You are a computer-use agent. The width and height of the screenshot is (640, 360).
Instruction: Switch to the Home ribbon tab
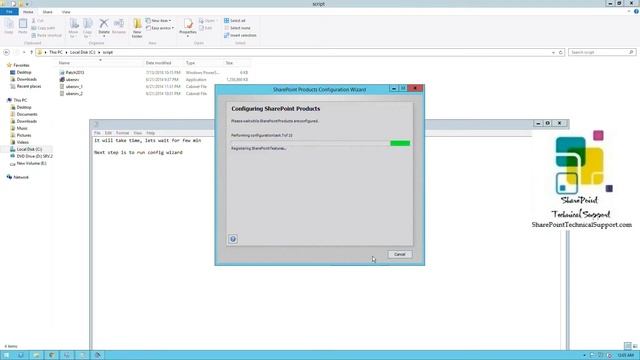28,12
